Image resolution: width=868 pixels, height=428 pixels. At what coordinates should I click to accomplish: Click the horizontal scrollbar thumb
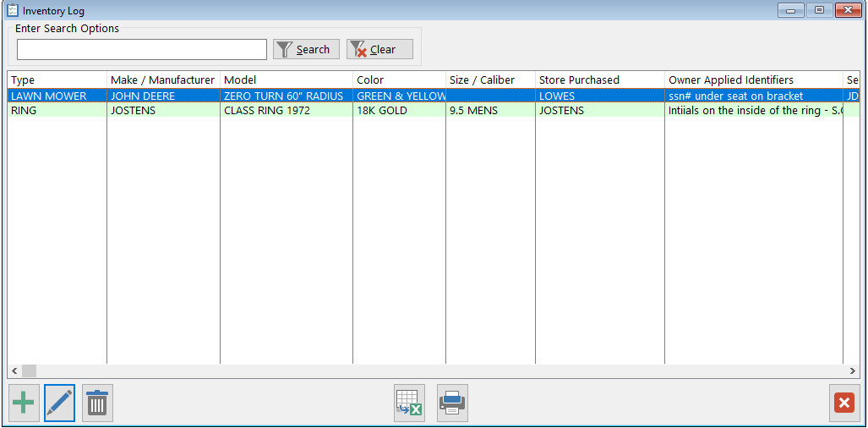(29, 370)
